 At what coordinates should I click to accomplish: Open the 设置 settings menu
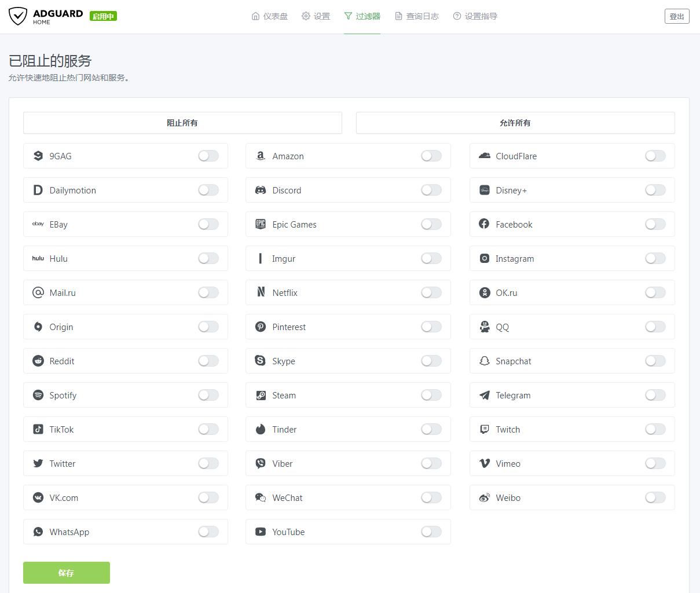point(316,16)
